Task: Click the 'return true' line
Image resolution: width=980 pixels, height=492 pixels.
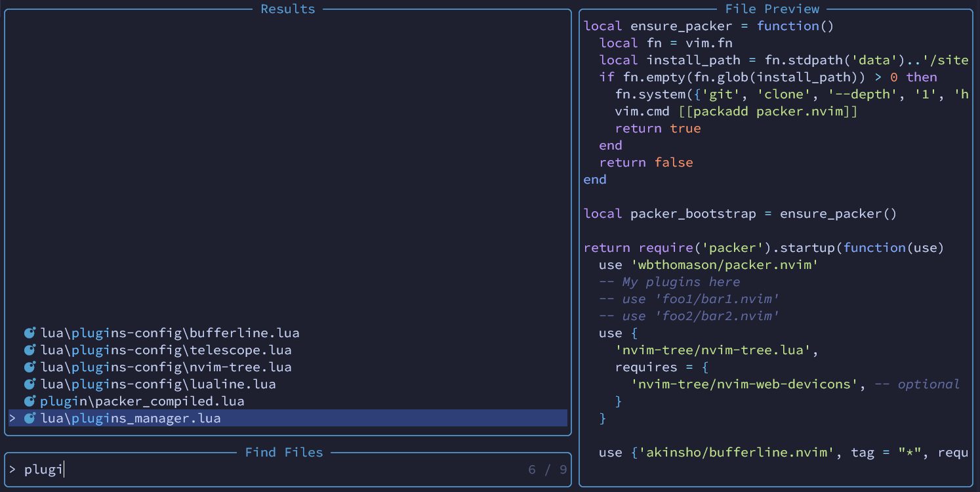Action: 658,129
